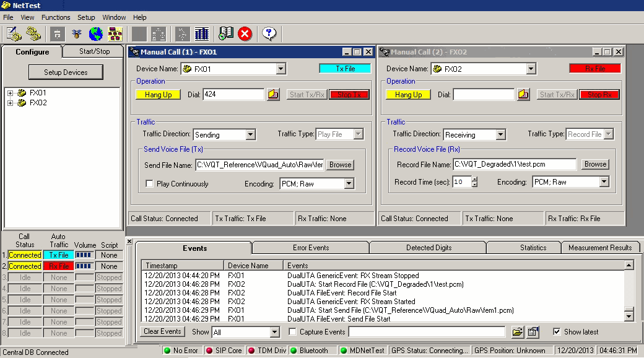The width and height of the screenshot is (644, 358).
Task: Enable the Play Continuously checkbox
Action: click(149, 184)
